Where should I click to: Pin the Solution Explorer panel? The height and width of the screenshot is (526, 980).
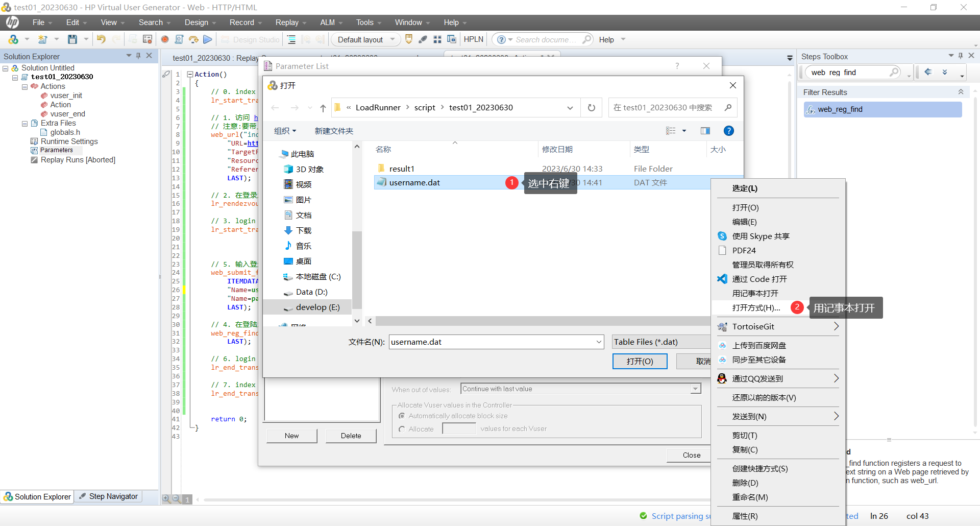click(138, 56)
